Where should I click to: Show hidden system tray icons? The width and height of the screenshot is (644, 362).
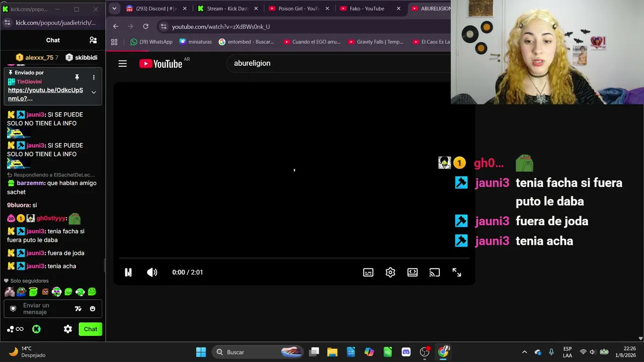[524, 352]
